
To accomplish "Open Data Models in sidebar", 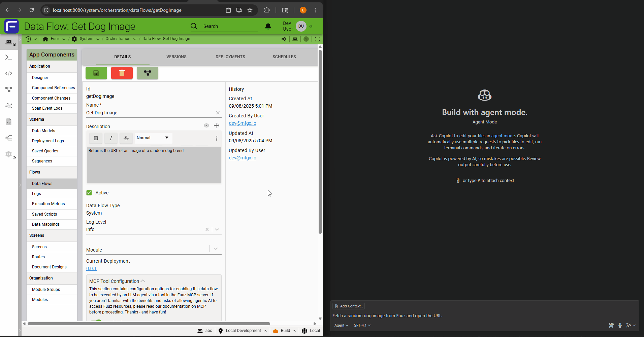I will pos(52,131).
